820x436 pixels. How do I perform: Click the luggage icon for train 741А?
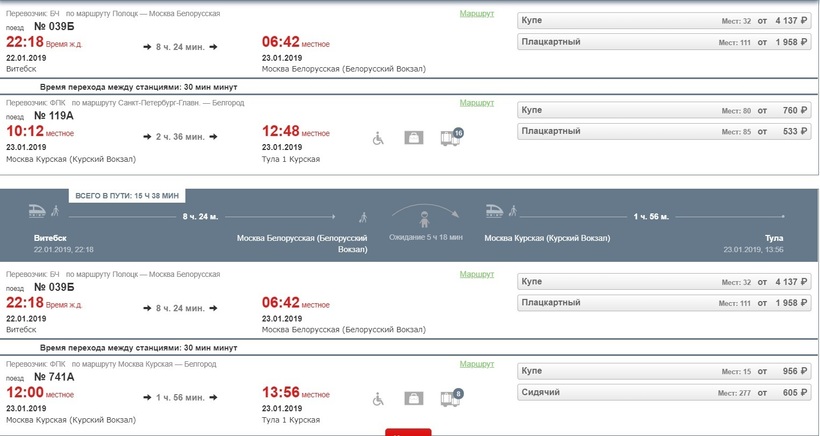[x=414, y=399]
